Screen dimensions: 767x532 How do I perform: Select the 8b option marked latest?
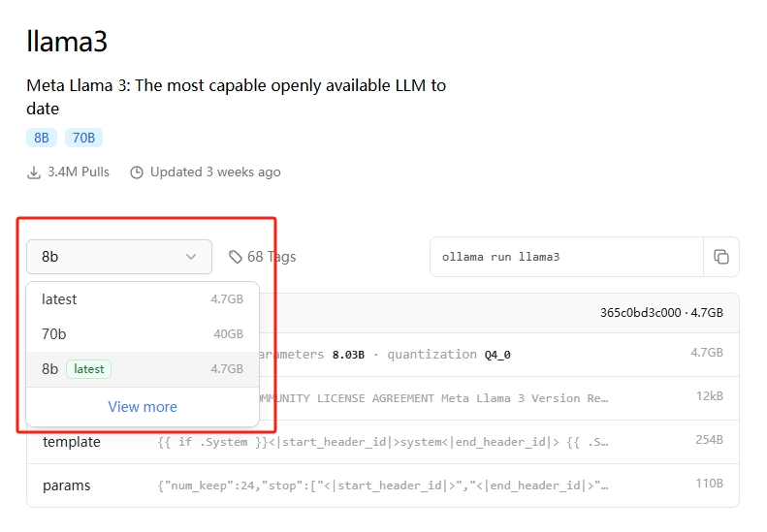tap(142, 369)
